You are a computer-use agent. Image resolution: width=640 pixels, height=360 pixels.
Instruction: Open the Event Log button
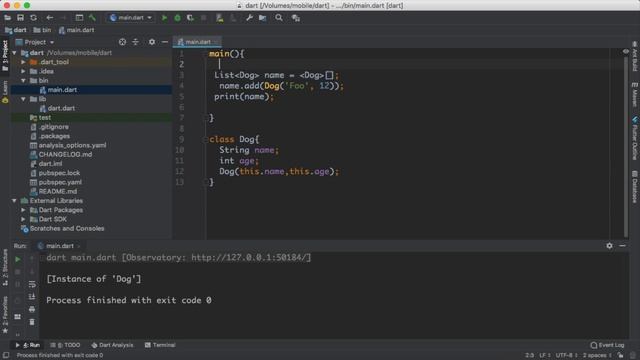pyautogui.click(x=607, y=345)
